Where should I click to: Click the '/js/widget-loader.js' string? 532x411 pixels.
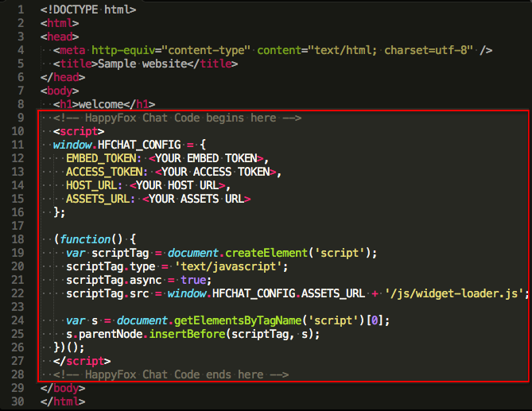pyautogui.click(x=455, y=293)
